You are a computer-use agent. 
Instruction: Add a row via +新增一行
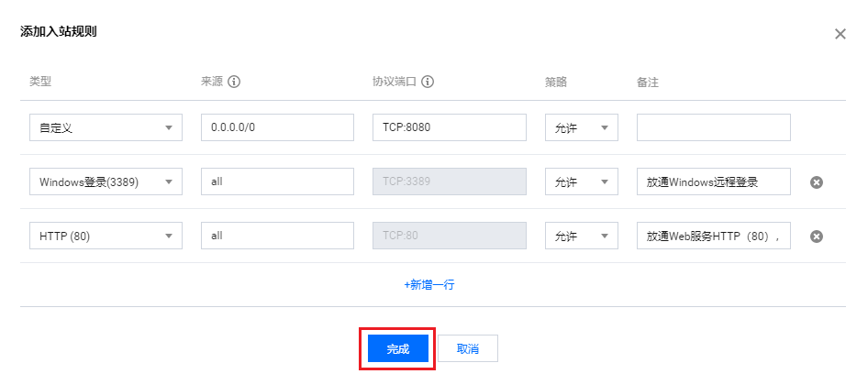429,285
